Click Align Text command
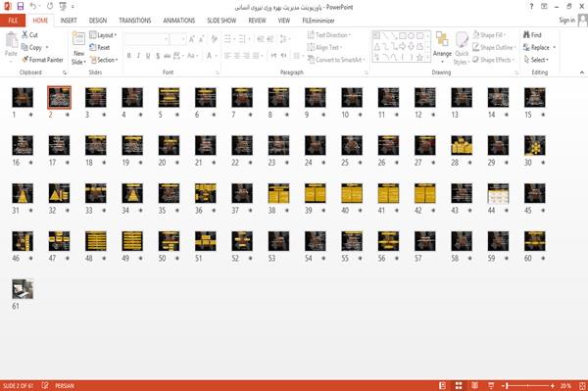Screen dimensions: 588x391 pos(324,47)
